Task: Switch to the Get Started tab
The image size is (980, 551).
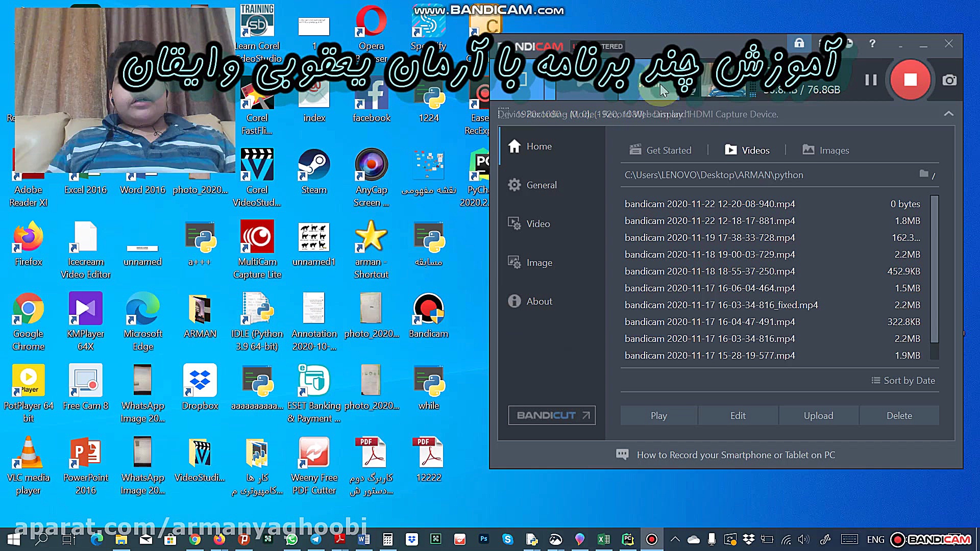Action: click(x=660, y=151)
